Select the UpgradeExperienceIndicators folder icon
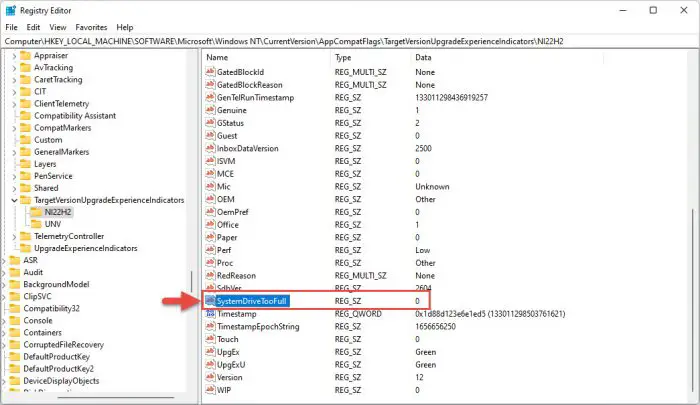 pyautogui.click(x=26, y=248)
